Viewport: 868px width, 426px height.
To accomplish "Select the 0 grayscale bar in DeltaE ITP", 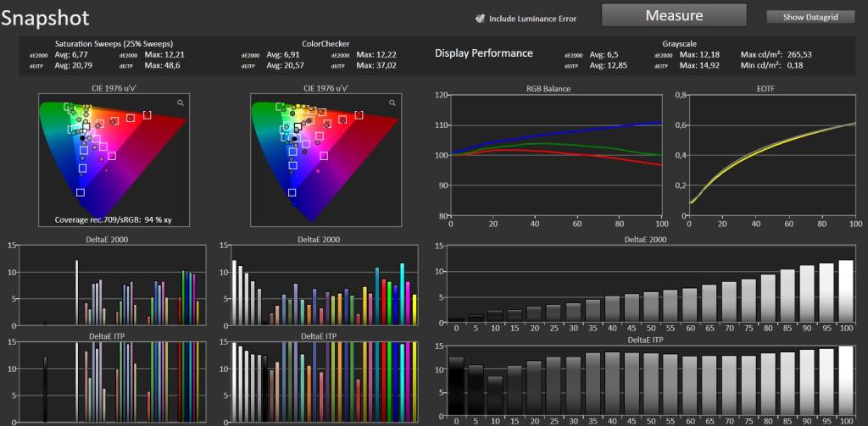I will [456, 386].
